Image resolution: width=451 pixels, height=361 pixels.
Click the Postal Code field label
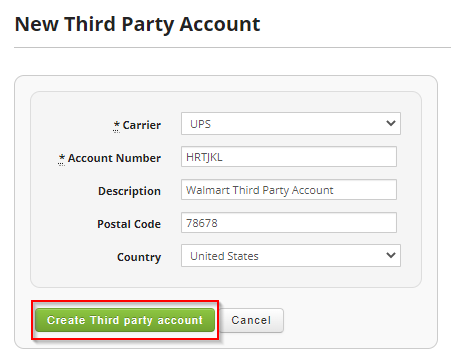129,224
